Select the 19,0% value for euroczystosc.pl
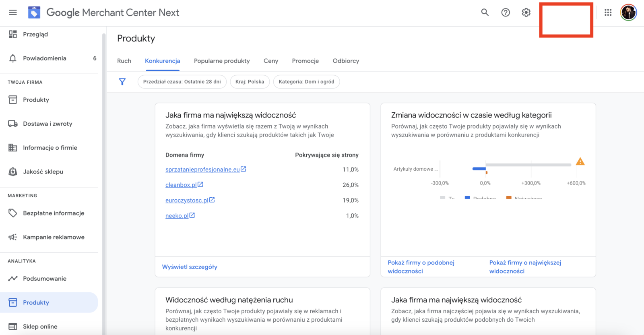Image resolution: width=644 pixels, height=335 pixels. pyautogui.click(x=351, y=200)
